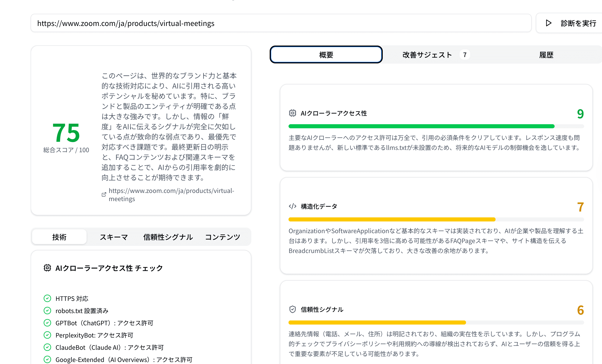602x364 pixels.
Task: Toggle the GPTBot アクセス許可 check
Action: click(47, 323)
